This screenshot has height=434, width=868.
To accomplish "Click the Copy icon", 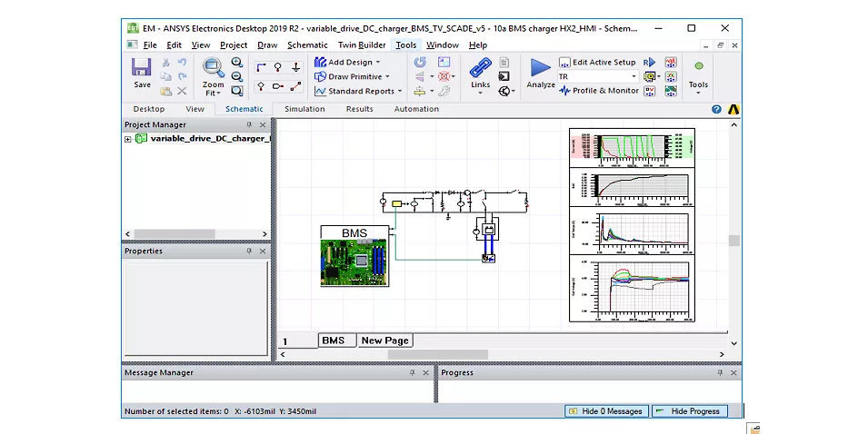I will [x=165, y=77].
